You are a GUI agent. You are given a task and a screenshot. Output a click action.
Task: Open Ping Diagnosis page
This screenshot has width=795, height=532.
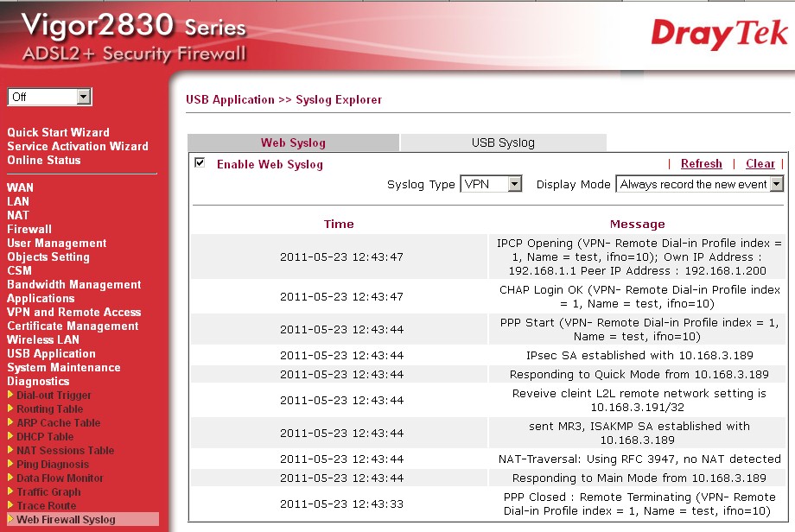pos(53,464)
